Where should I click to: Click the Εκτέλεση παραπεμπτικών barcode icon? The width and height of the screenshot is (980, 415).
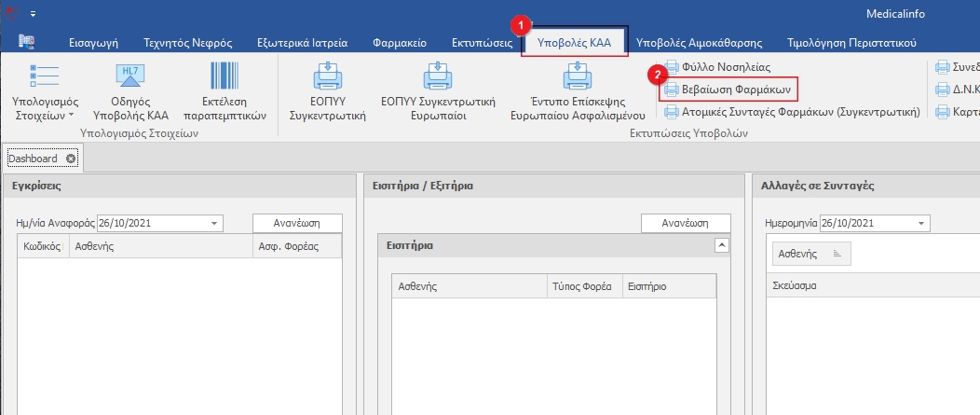pyautogui.click(x=223, y=76)
